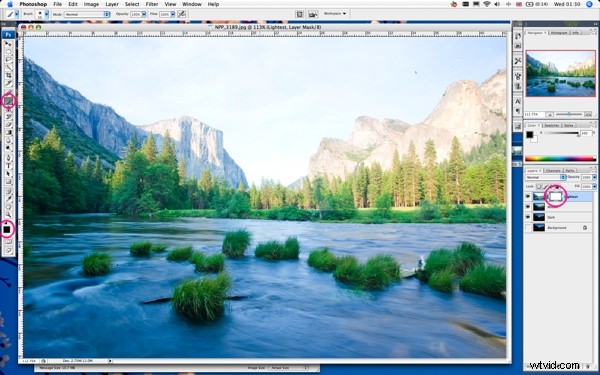Pick a color from the Color panel ramp
This screenshot has width=600, height=375.
(560, 158)
